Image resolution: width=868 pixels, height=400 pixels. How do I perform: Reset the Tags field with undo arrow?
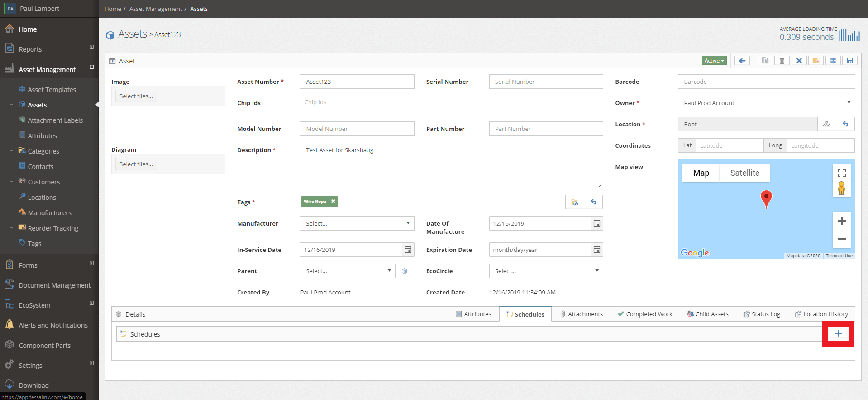click(x=593, y=202)
